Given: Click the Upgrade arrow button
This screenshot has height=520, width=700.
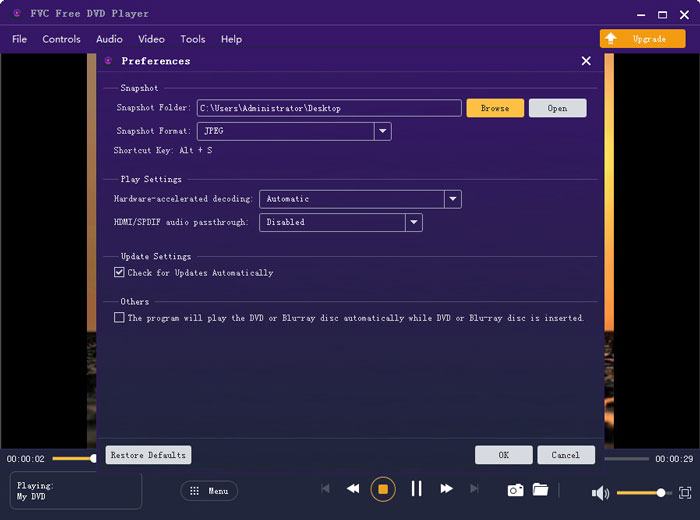Looking at the screenshot, I should pos(642,39).
